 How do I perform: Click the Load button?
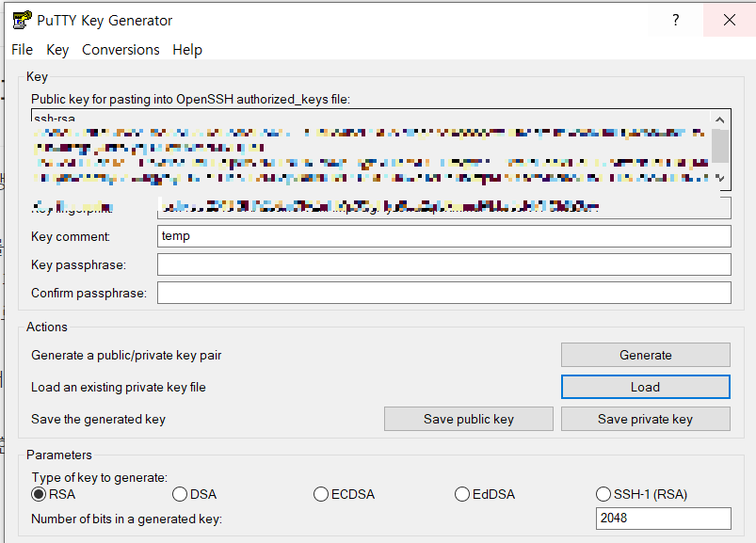pyautogui.click(x=645, y=387)
